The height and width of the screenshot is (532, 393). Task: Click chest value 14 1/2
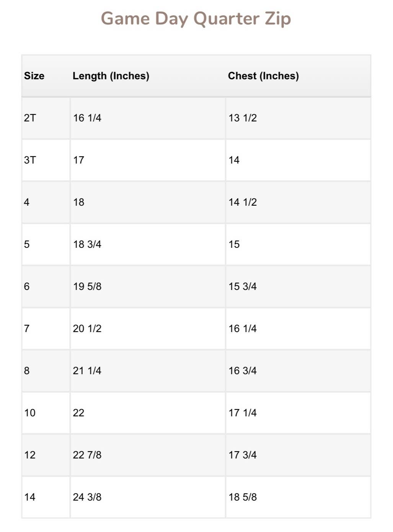pos(243,202)
